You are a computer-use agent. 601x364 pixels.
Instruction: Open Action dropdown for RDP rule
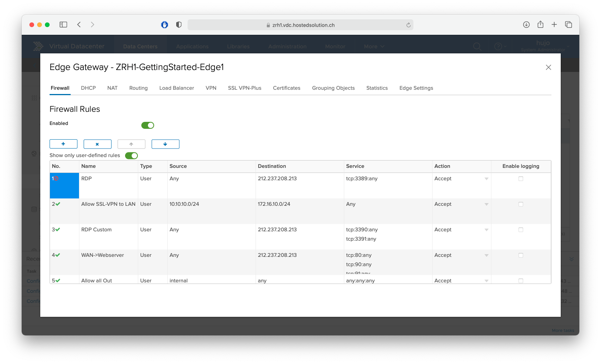pyautogui.click(x=486, y=179)
